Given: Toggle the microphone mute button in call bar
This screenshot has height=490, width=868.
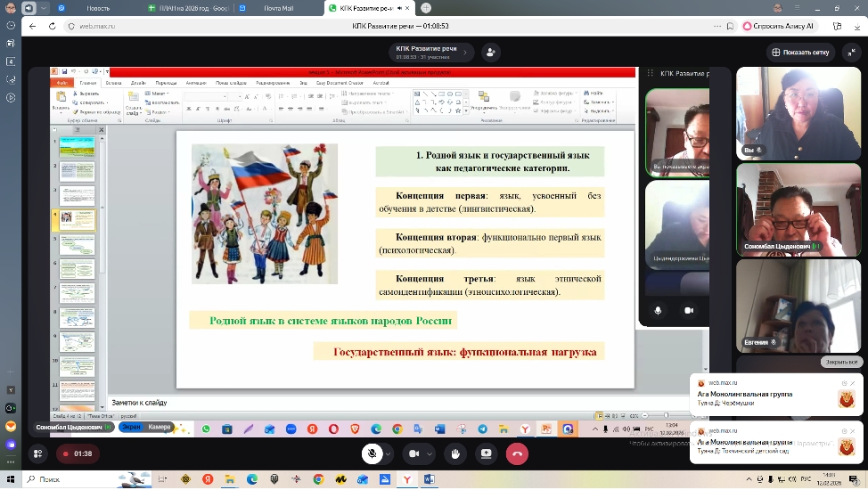Looking at the screenshot, I should [373, 453].
